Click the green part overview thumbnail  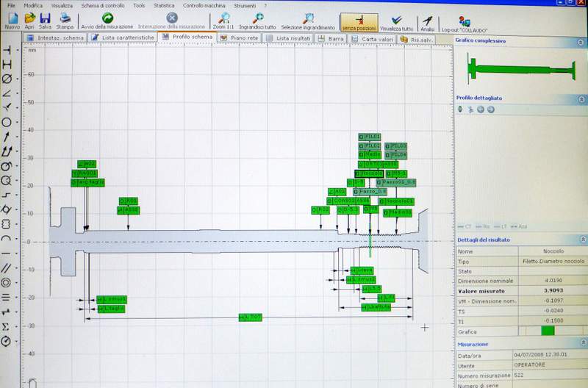pyautogui.click(x=520, y=69)
